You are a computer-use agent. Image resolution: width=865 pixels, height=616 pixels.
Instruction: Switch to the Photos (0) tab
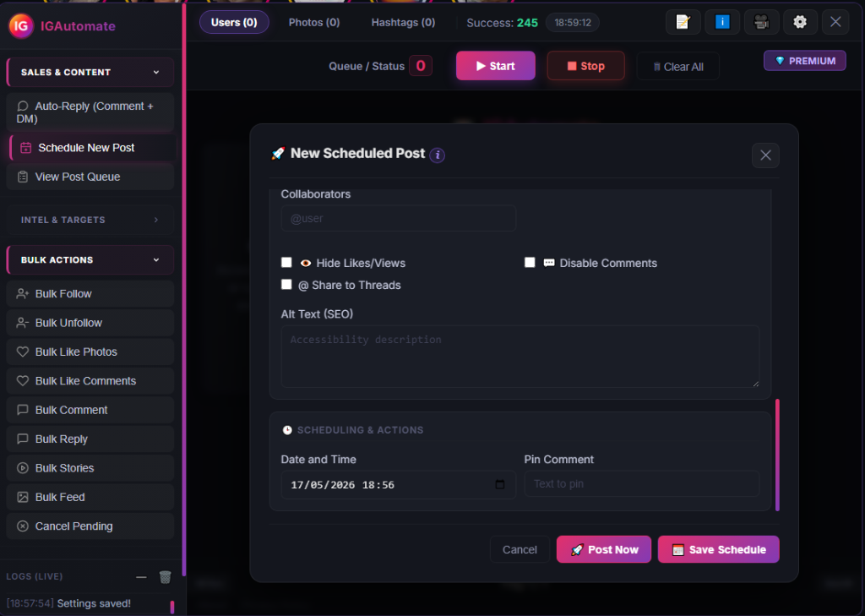[x=314, y=22]
